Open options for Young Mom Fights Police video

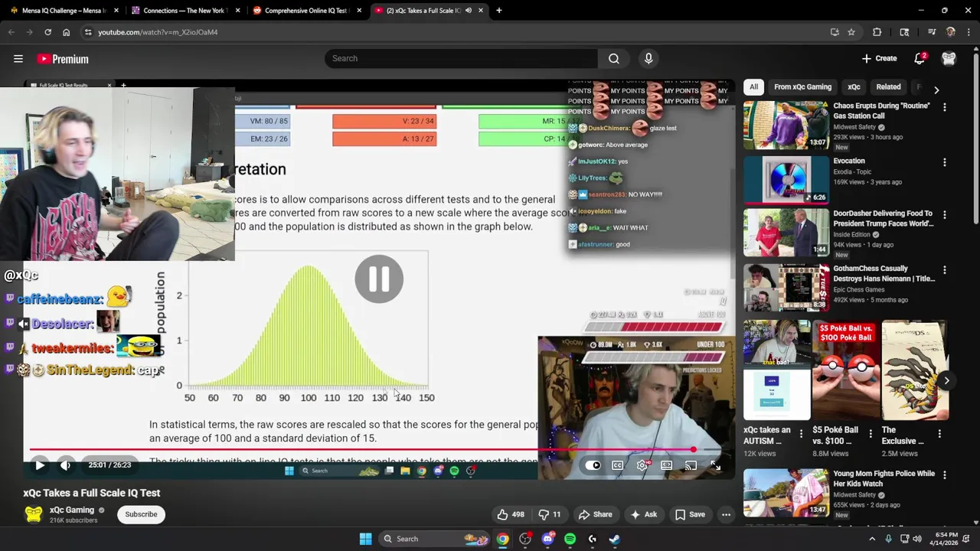[x=944, y=475]
